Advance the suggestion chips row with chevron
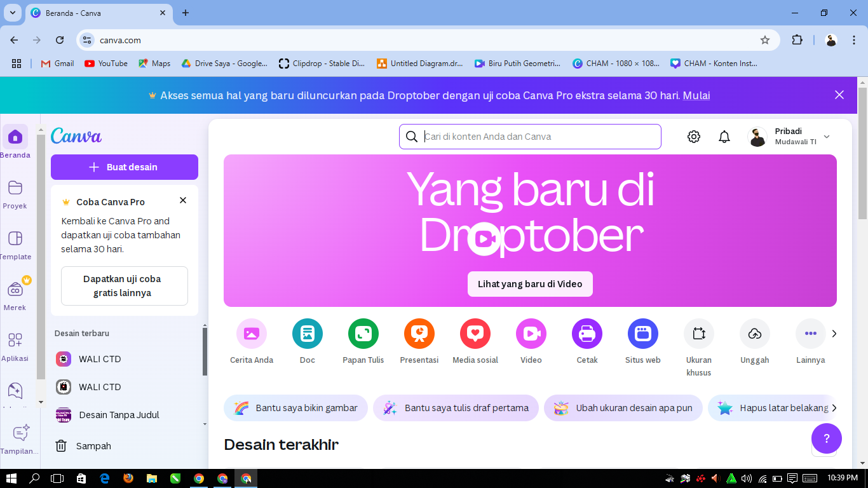Screen dimensions: 868x488 pos(834,408)
